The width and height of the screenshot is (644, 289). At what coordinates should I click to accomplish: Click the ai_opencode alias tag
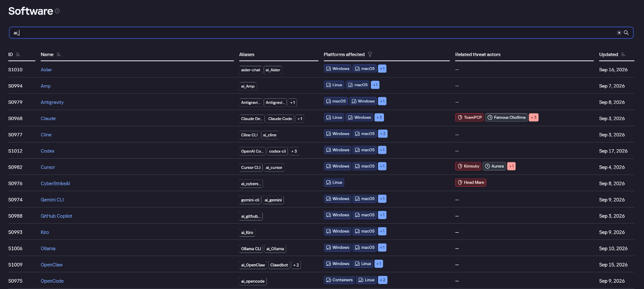click(253, 281)
